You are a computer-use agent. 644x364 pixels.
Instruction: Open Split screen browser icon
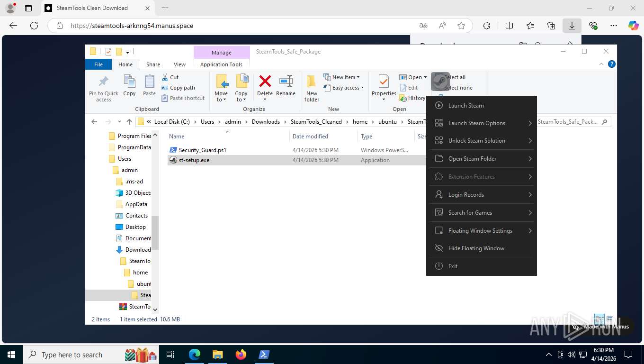click(509, 26)
